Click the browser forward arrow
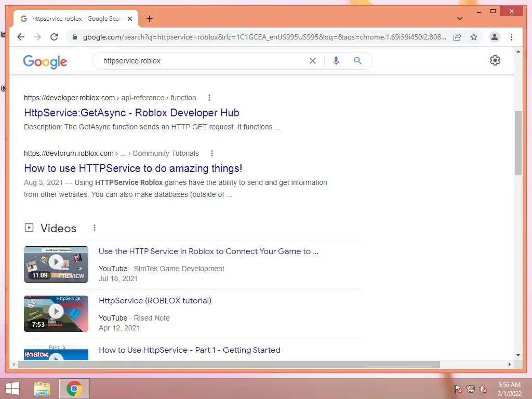Viewport: 532px width, 399px height. click(37, 37)
